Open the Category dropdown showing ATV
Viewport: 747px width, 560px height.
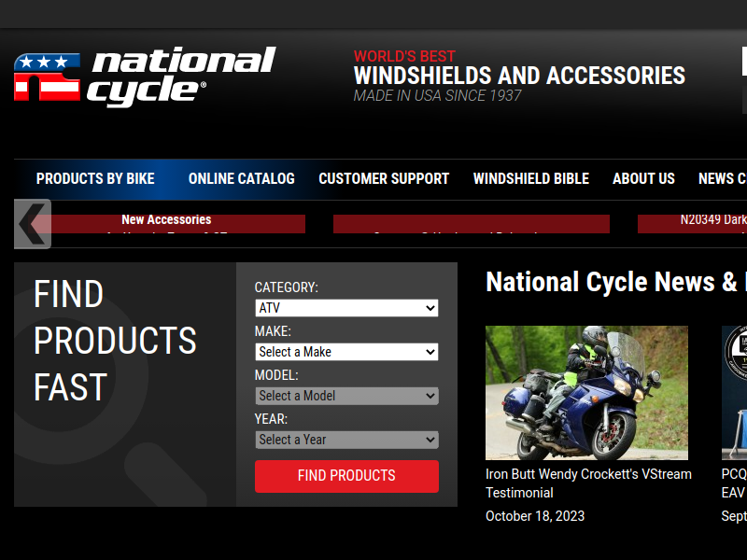(x=346, y=308)
